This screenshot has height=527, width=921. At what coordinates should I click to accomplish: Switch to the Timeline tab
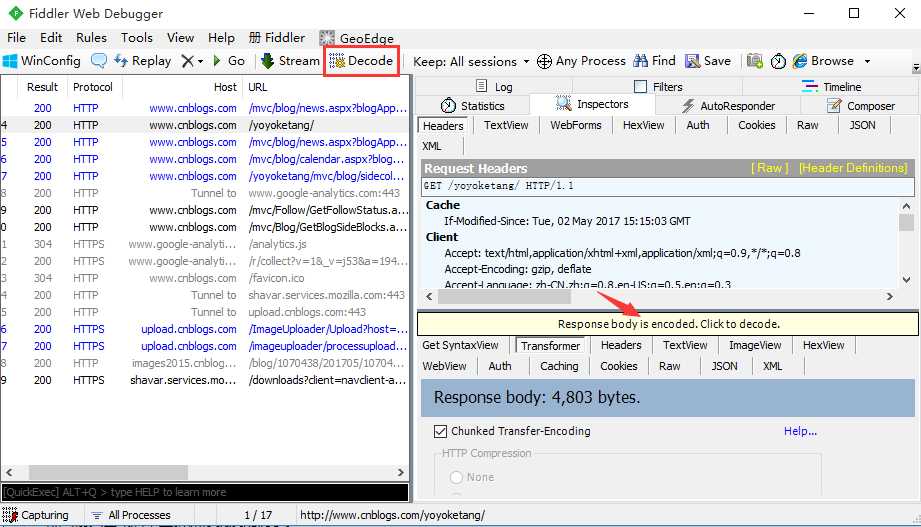coord(832,87)
